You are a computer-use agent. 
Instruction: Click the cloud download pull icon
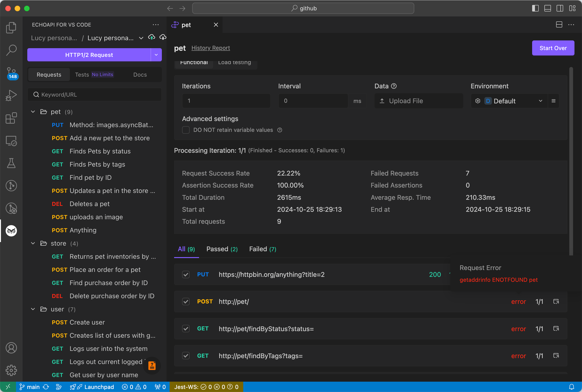[x=163, y=38]
